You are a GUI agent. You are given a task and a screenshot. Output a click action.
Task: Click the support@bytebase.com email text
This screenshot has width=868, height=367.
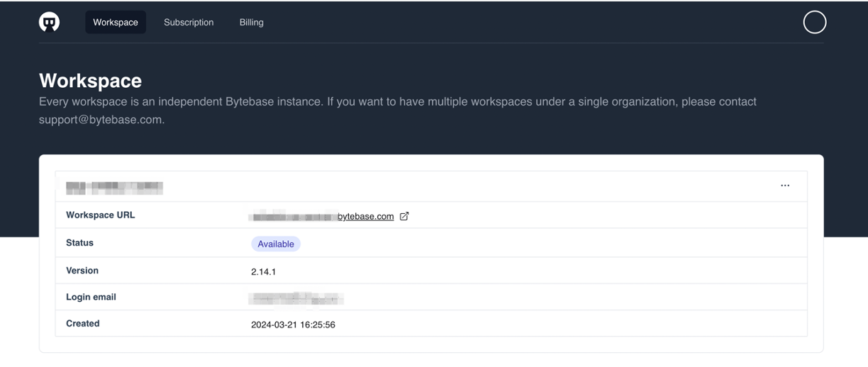click(x=101, y=120)
